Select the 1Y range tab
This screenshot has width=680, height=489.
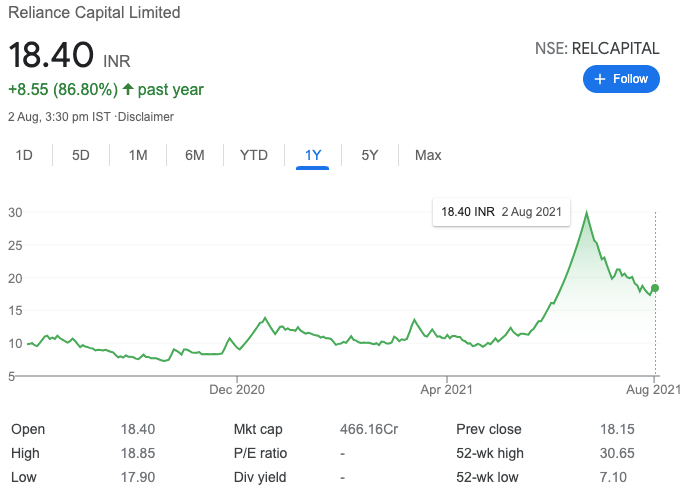pyautogui.click(x=313, y=155)
